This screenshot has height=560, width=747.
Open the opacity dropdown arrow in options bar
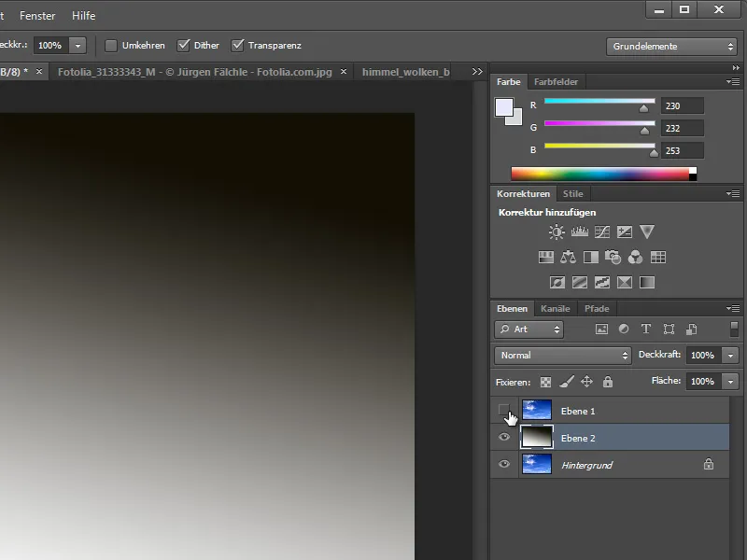point(78,46)
